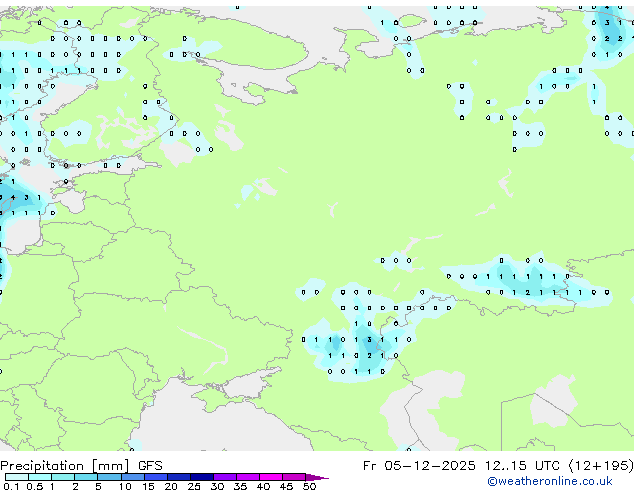Click the '25' legend scale label
This screenshot has height=490, width=634.
click(x=194, y=486)
